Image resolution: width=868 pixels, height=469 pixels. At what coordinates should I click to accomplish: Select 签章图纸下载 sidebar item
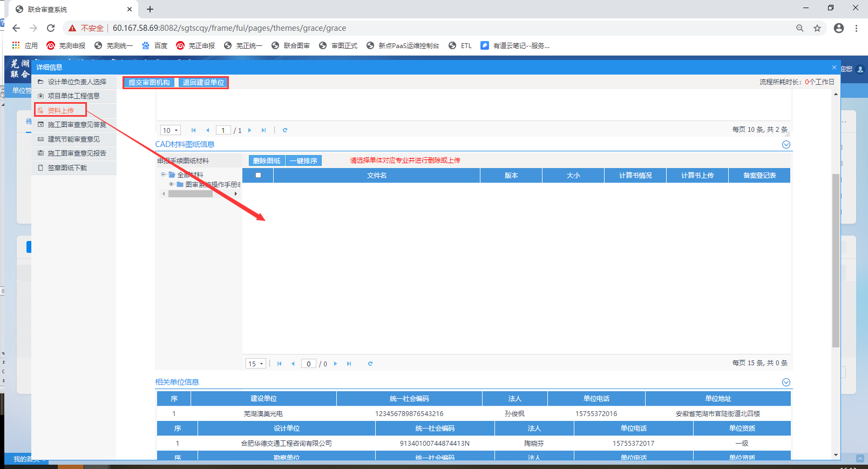(x=67, y=168)
